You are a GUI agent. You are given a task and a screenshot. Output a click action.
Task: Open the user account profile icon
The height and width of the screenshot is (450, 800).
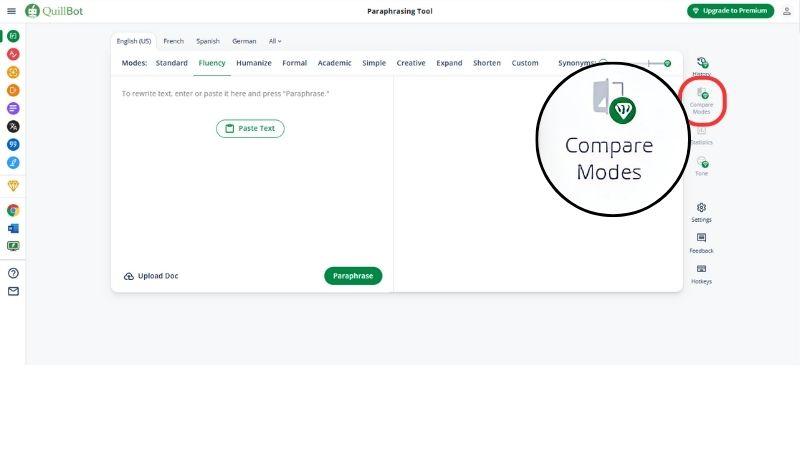pyautogui.click(x=786, y=11)
